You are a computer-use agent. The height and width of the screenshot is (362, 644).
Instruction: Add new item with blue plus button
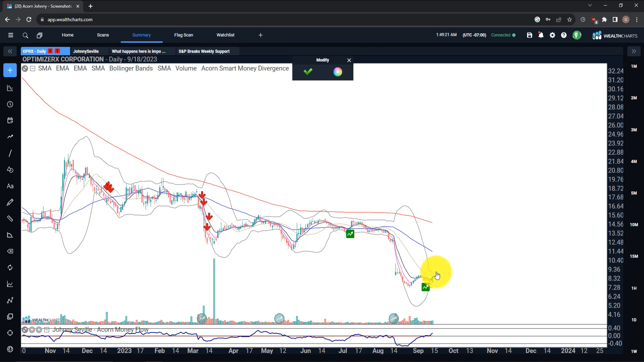[x=10, y=70]
